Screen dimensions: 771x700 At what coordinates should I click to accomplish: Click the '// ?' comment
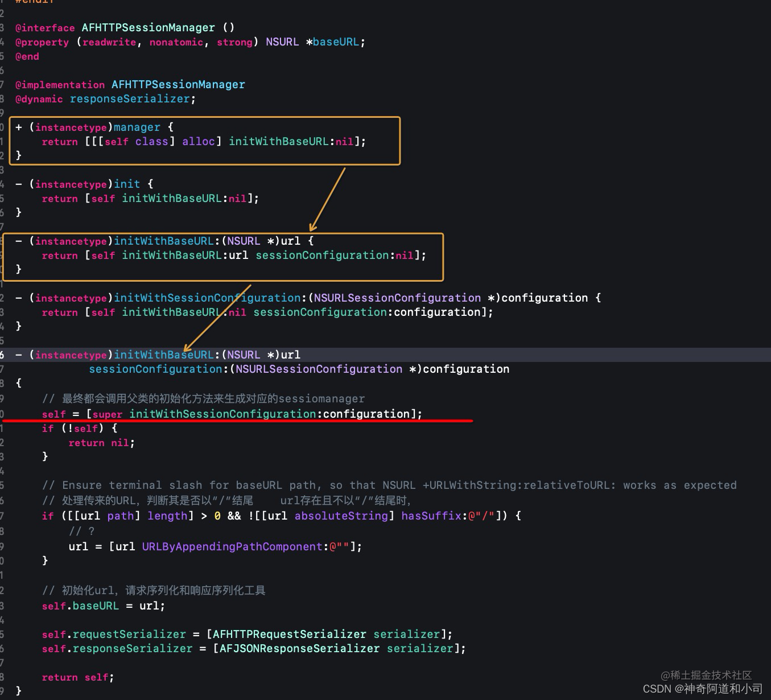tap(82, 532)
